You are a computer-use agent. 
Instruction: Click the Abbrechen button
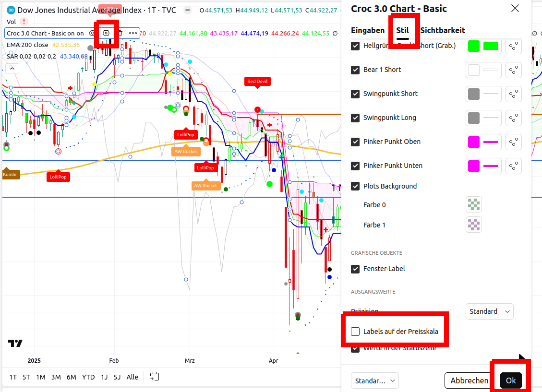pos(469,381)
